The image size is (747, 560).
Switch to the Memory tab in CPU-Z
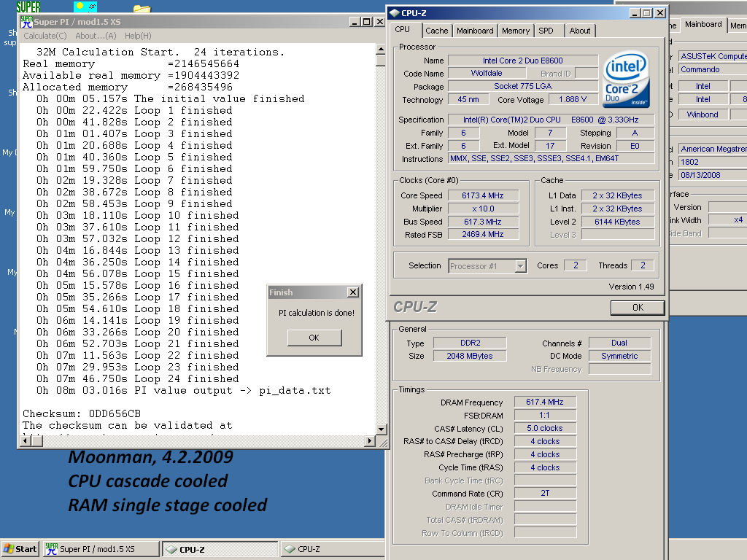tap(516, 31)
